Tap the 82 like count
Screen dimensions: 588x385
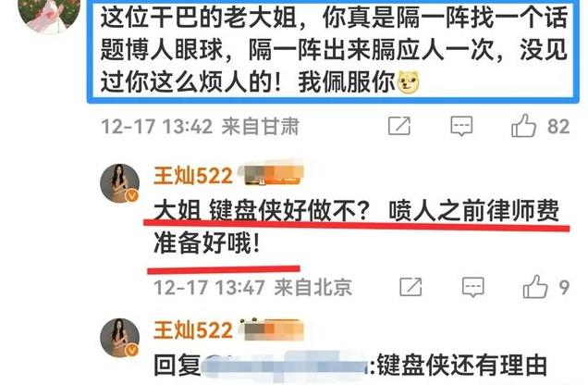(558, 127)
